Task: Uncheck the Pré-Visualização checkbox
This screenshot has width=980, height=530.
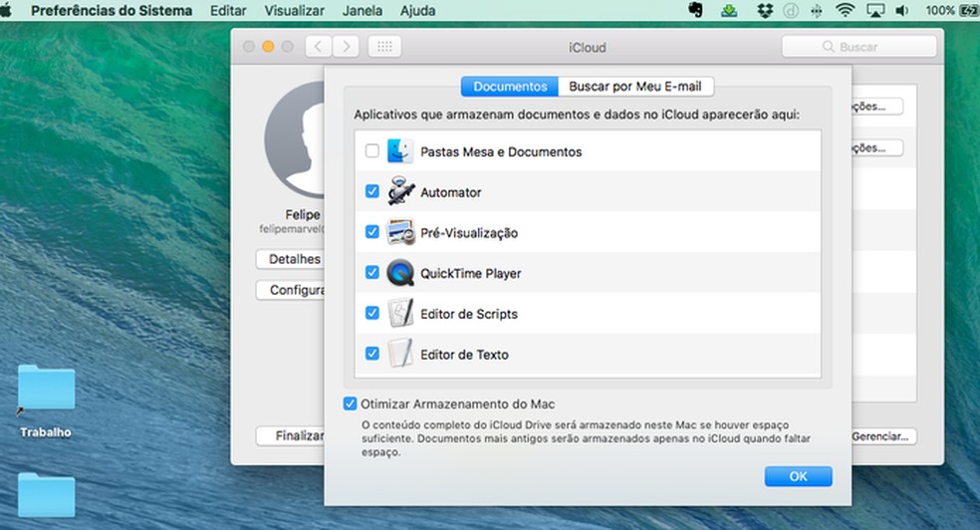Action: [x=371, y=232]
